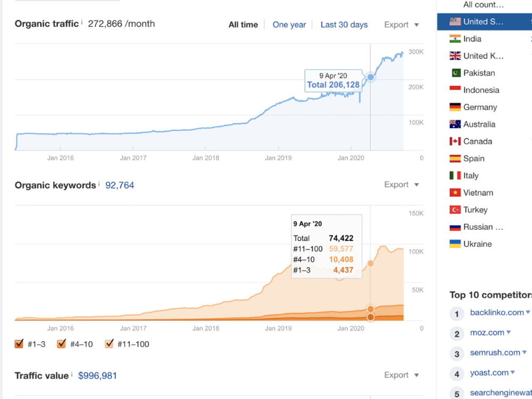Select the United States flag icon
This screenshot has height=399, width=532.
click(455, 22)
